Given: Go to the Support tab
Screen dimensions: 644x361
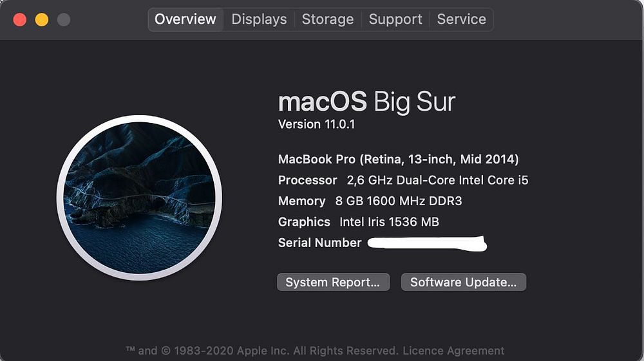Looking at the screenshot, I should tap(395, 19).
